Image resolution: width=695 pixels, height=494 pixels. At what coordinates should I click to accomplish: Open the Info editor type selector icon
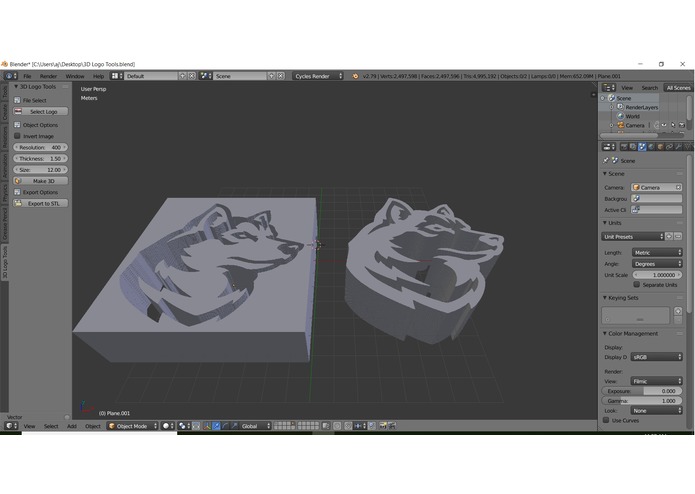tap(11, 76)
